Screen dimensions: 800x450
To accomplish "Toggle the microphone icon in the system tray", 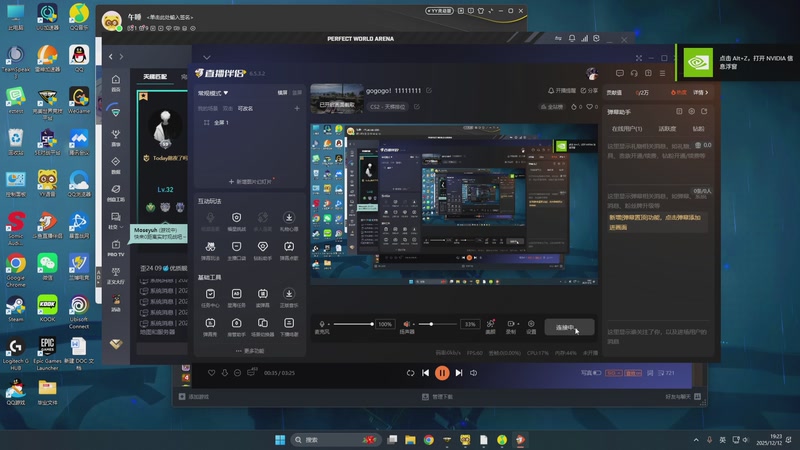I will 709,440.
